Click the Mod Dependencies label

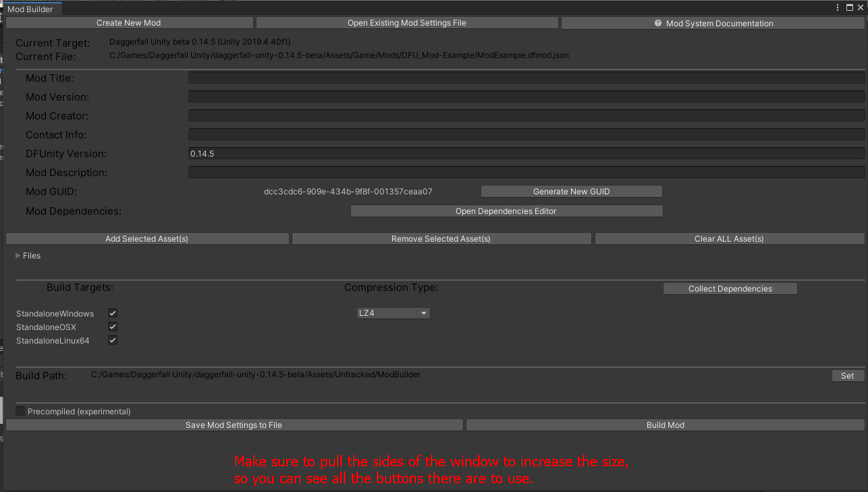(74, 211)
